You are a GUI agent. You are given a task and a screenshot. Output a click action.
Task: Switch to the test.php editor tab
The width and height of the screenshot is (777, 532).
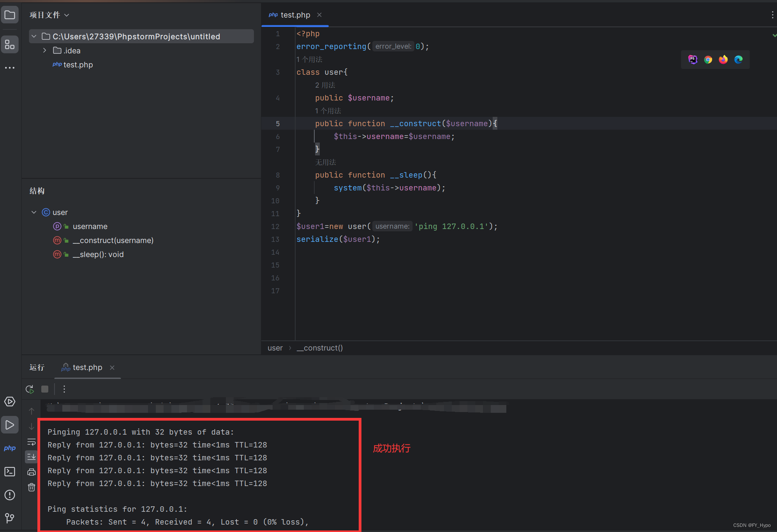coord(295,15)
